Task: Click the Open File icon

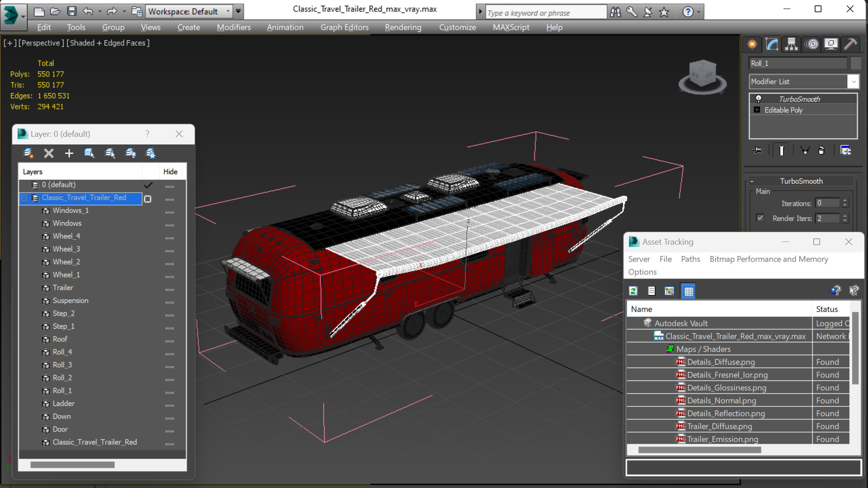Action: (x=56, y=11)
